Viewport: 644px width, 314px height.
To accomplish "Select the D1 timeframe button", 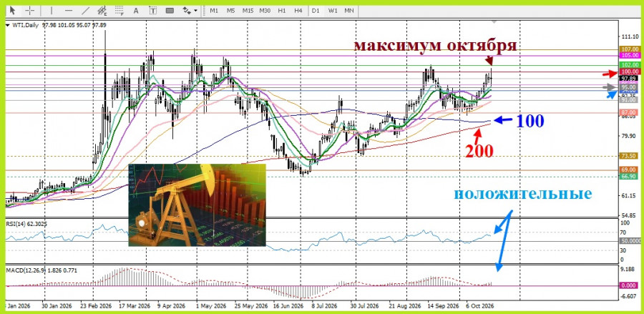I will [x=316, y=11].
